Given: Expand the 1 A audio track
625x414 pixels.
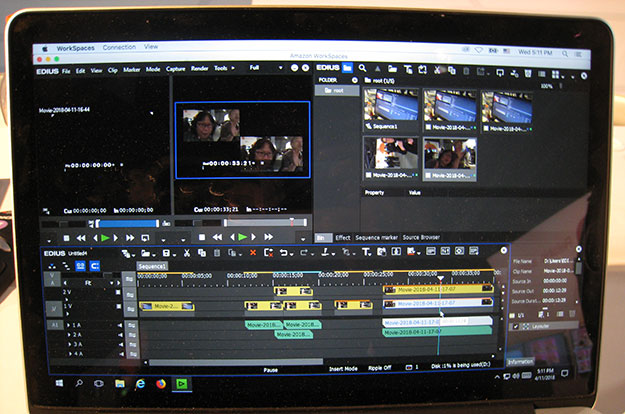Looking at the screenshot, I should (x=69, y=326).
